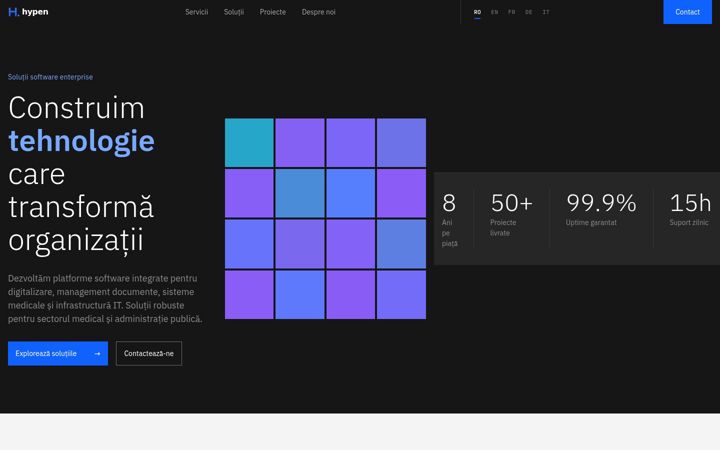Screen dimensions: 720x450
Task: Switch language to DE
Action: point(529,12)
